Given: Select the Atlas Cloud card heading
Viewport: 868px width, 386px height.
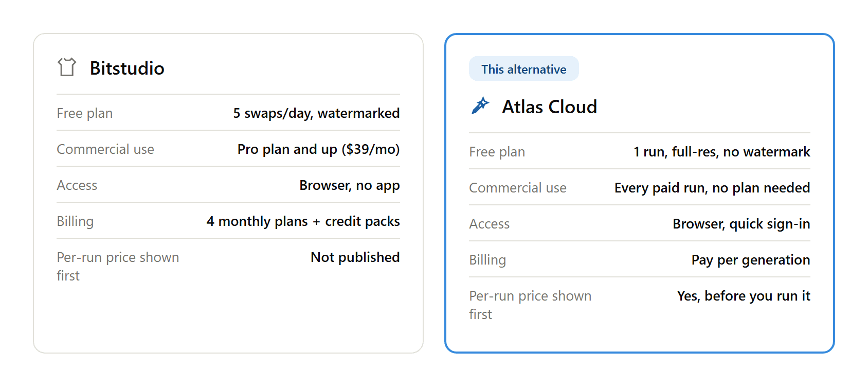Looking at the screenshot, I should [549, 107].
